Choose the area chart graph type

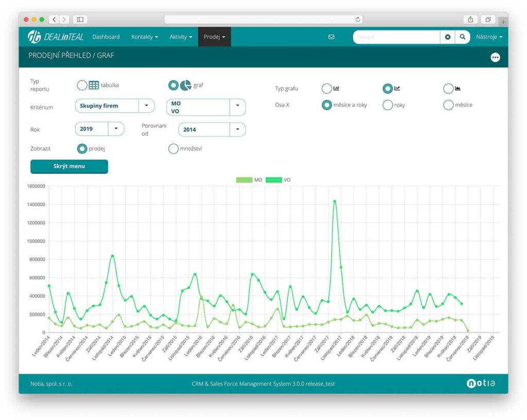(x=448, y=89)
